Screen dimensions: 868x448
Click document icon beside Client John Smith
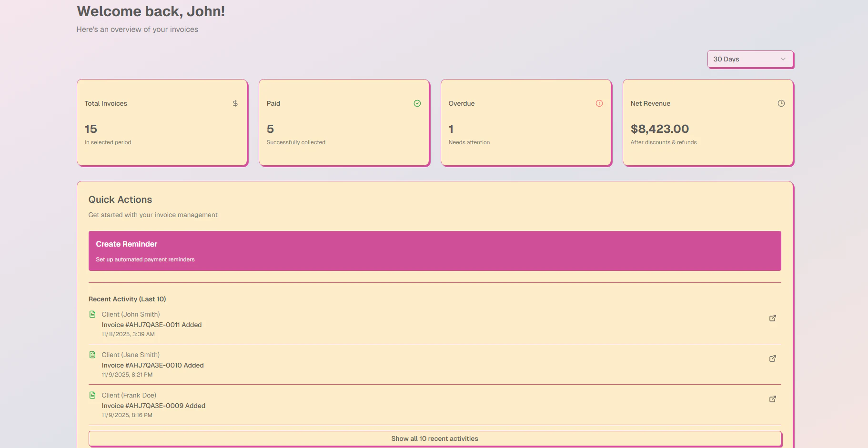(x=92, y=314)
